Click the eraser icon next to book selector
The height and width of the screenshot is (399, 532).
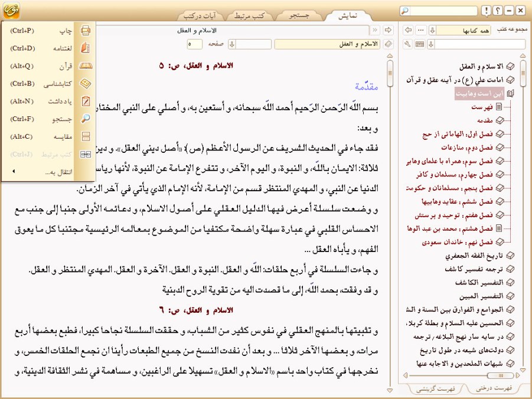[388, 44]
